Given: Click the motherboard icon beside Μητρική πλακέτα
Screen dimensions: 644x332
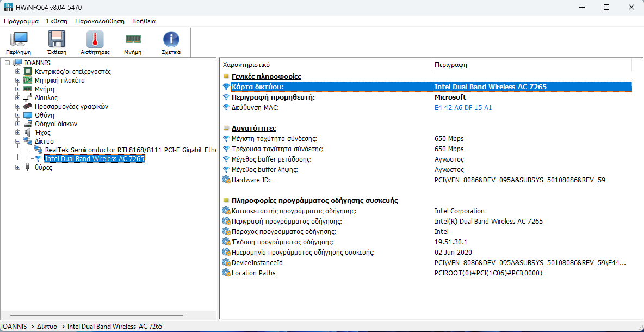Looking at the screenshot, I should pyautogui.click(x=28, y=80).
